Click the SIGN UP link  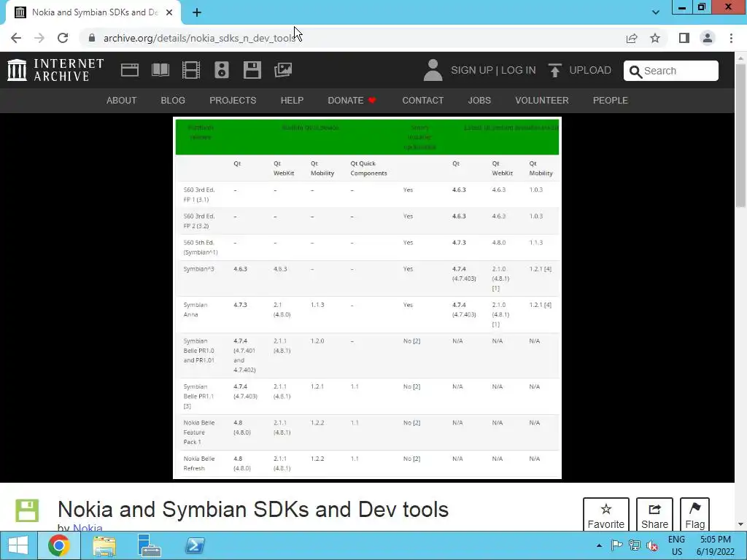pyautogui.click(x=472, y=70)
